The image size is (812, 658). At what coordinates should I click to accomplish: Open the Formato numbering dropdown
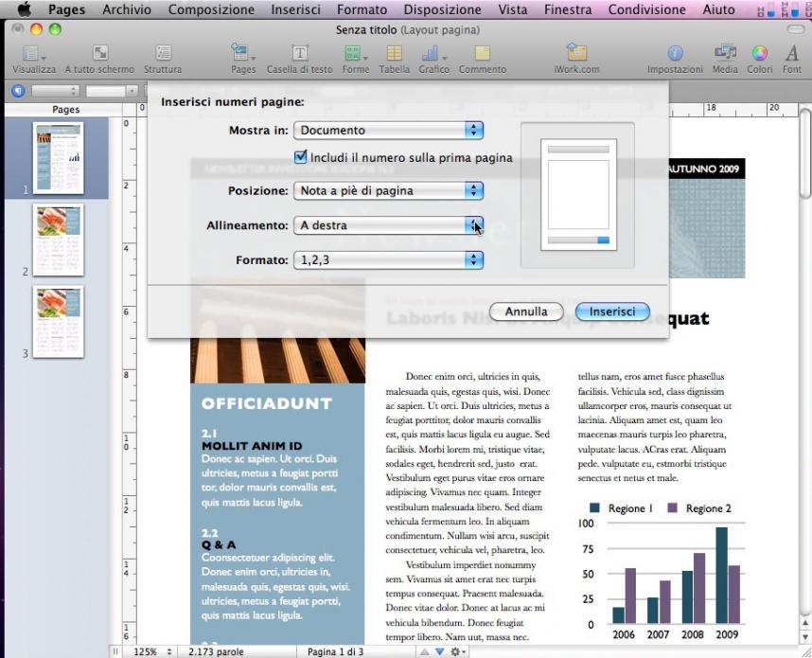pos(388,260)
